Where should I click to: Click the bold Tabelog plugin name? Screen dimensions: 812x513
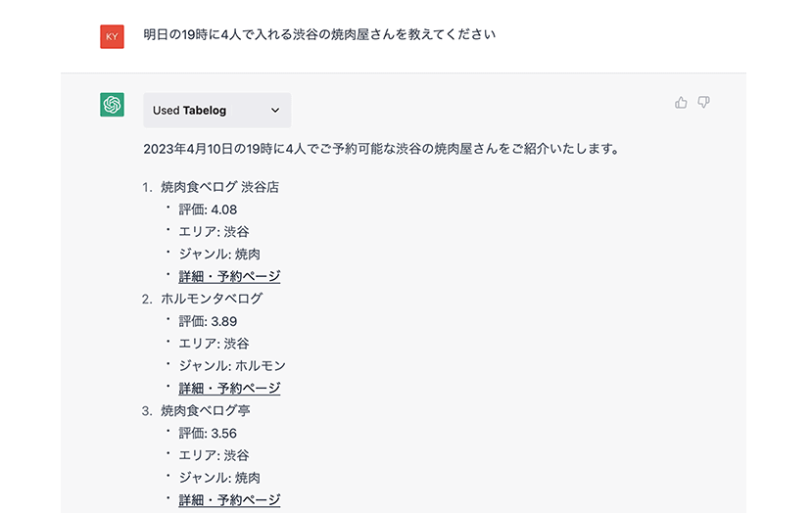pyautogui.click(x=205, y=111)
